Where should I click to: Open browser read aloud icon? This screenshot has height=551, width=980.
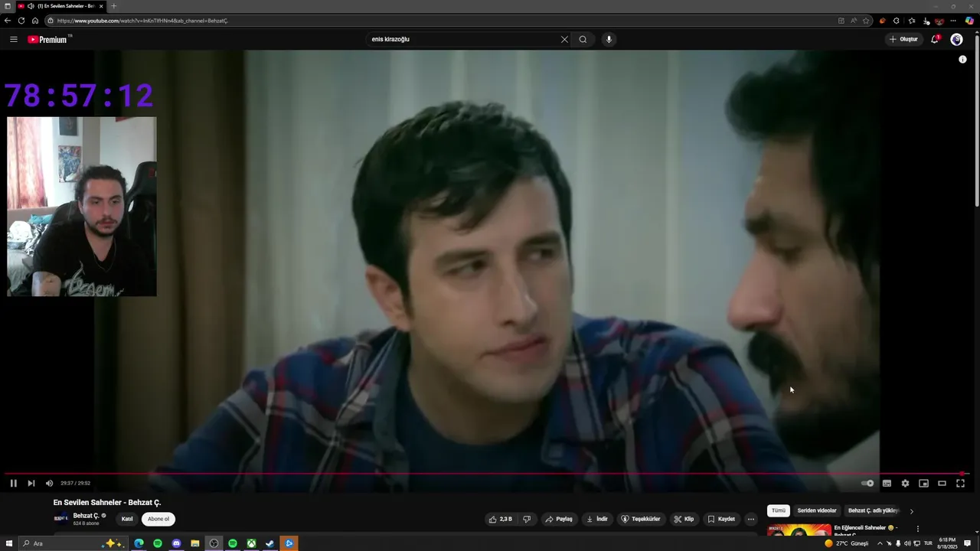[x=854, y=21]
